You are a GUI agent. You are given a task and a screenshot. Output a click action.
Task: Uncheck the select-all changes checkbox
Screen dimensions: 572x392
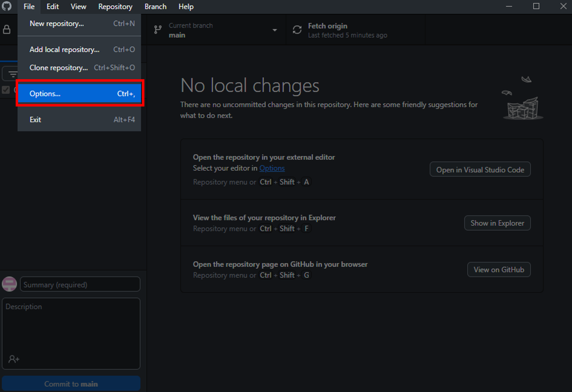pos(6,90)
